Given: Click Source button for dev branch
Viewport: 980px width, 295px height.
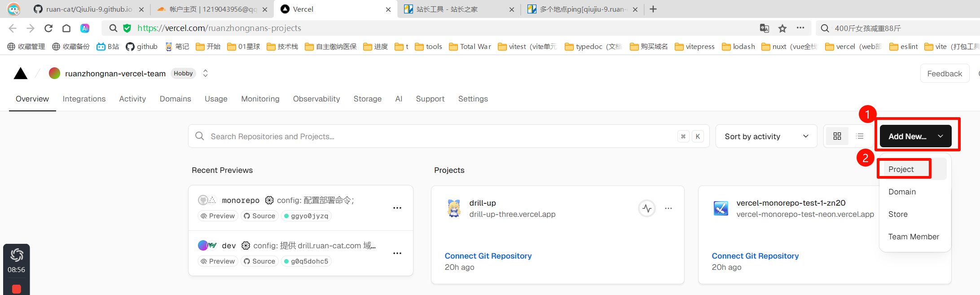Looking at the screenshot, I should (x=259, y=261).
